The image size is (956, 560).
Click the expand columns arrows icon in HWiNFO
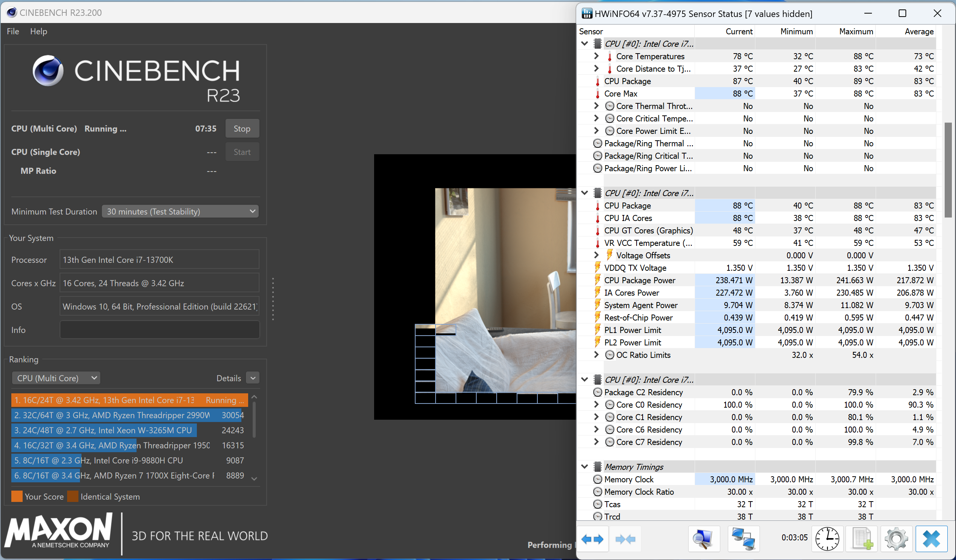point(592,539)
